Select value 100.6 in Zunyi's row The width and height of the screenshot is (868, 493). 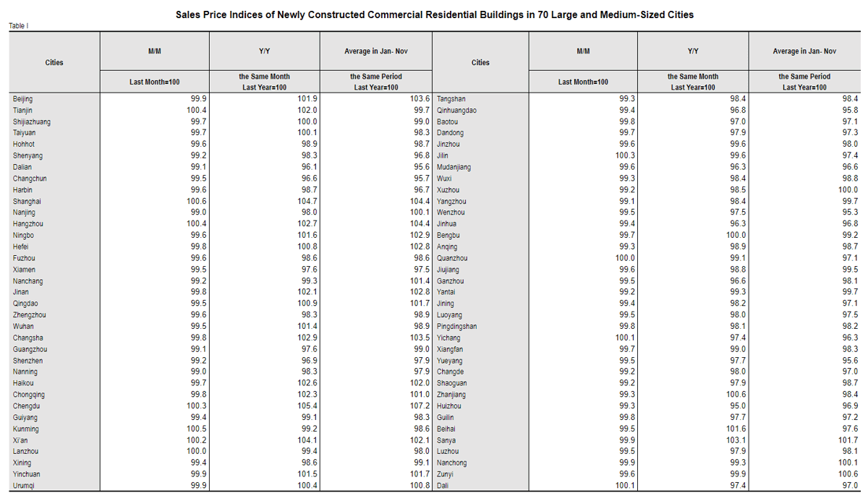(848, 474)
